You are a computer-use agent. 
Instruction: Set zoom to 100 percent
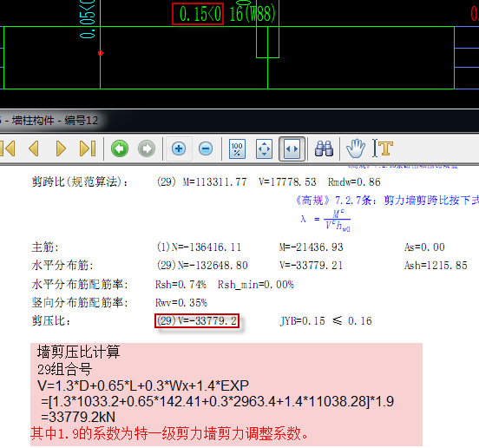point(237,148)
